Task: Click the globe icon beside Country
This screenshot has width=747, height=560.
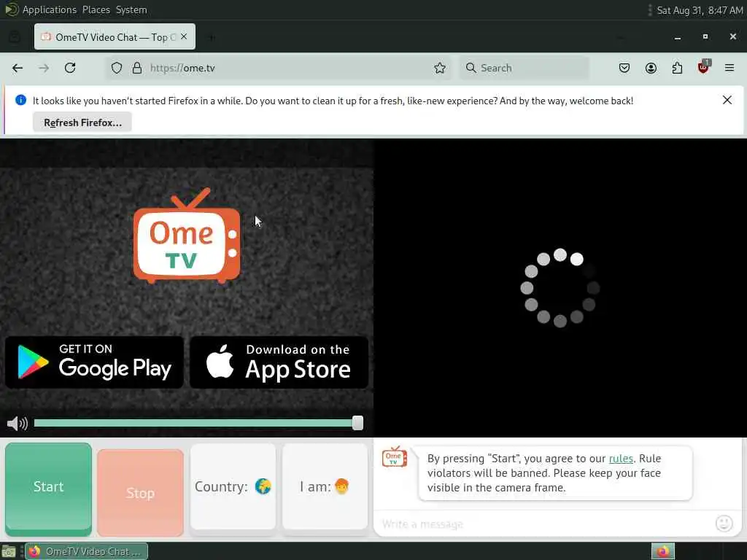Action: (x=263, y=486)
